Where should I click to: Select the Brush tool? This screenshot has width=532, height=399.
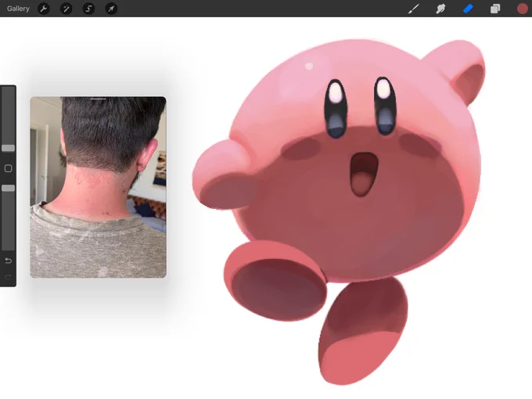click(414, 9)
